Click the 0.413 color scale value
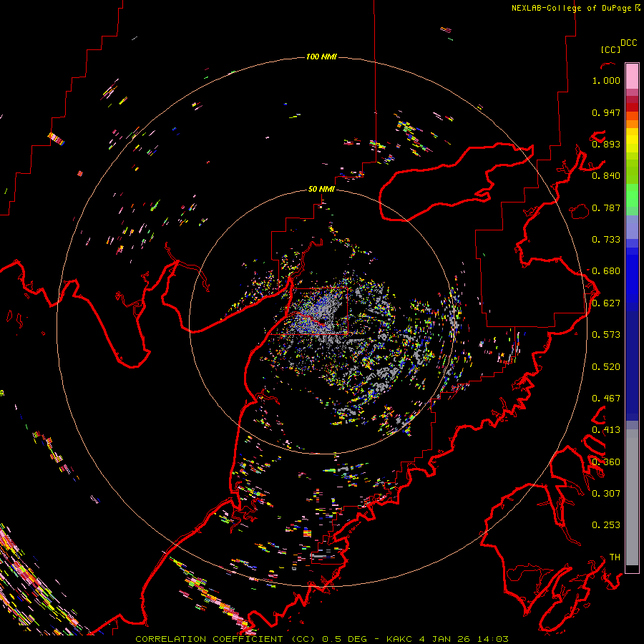Image resolution: width=644 pixels, height=644 pixels. 606,430
